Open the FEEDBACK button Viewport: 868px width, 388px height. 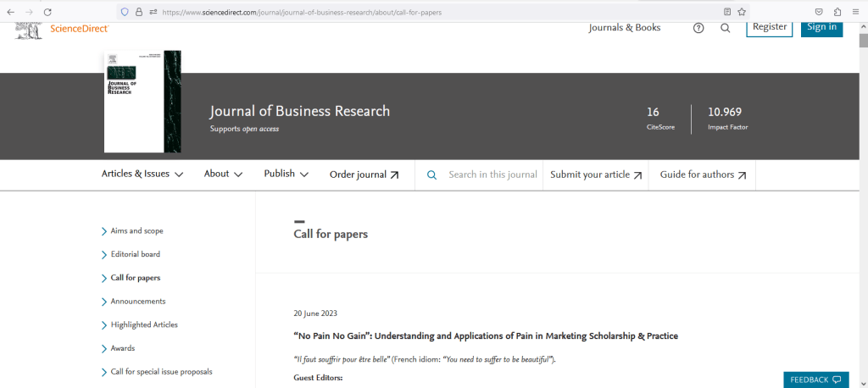[x=816, y=380]
